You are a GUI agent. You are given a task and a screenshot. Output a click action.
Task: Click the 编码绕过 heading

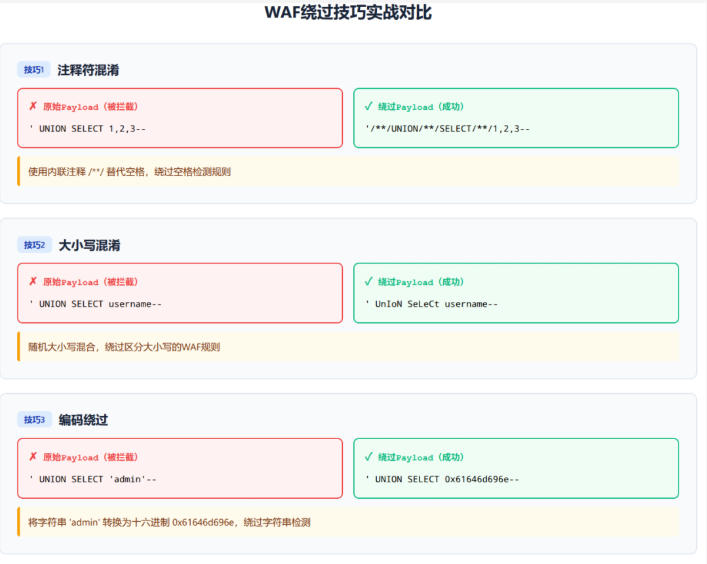(x=83, y=420)
